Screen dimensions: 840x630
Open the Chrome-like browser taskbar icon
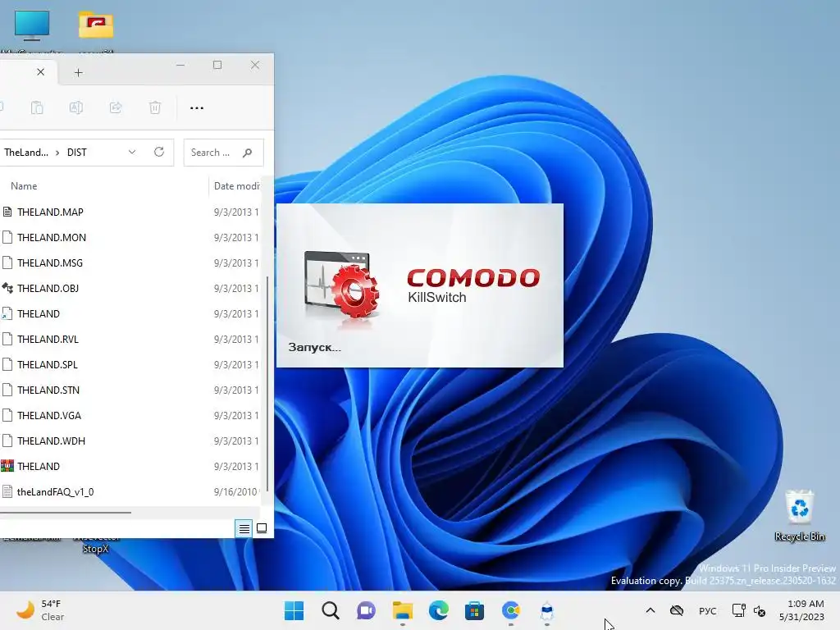tap(511, 610)
